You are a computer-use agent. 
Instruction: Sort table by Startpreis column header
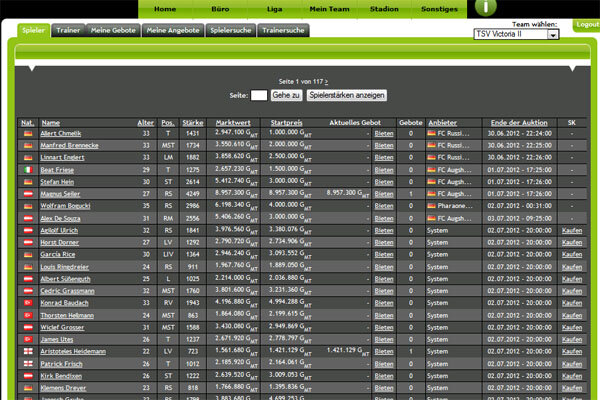[287, 123]
